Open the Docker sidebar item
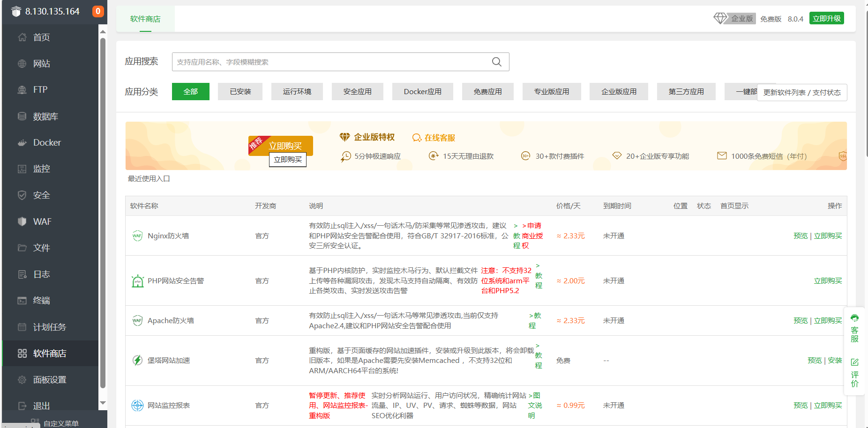The width and height of the screenshot is (868, 428). pyautogui.click(x=47, y=143)
